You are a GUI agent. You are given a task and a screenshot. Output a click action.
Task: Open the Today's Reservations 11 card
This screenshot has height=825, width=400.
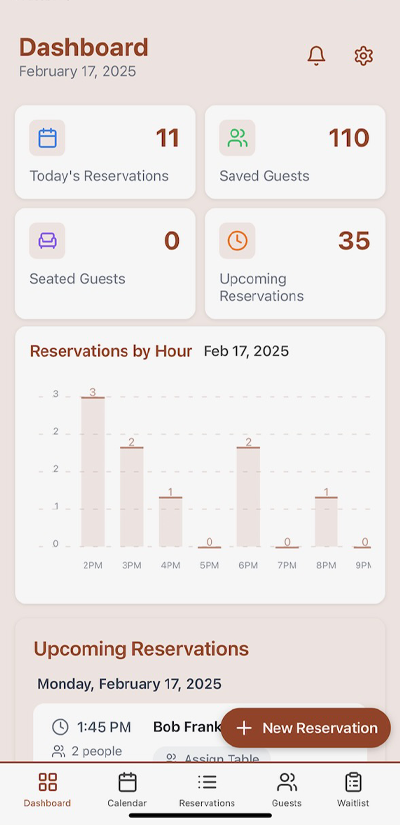click(105, 152)
